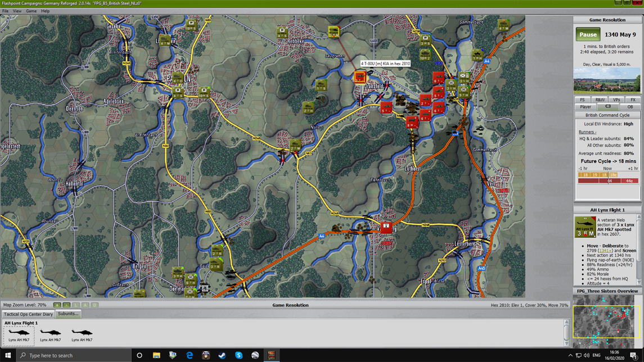The image size is (644, 362).
Task: Click the AH Lynx Flight 1 unit portrait
Action: (585, 227)
